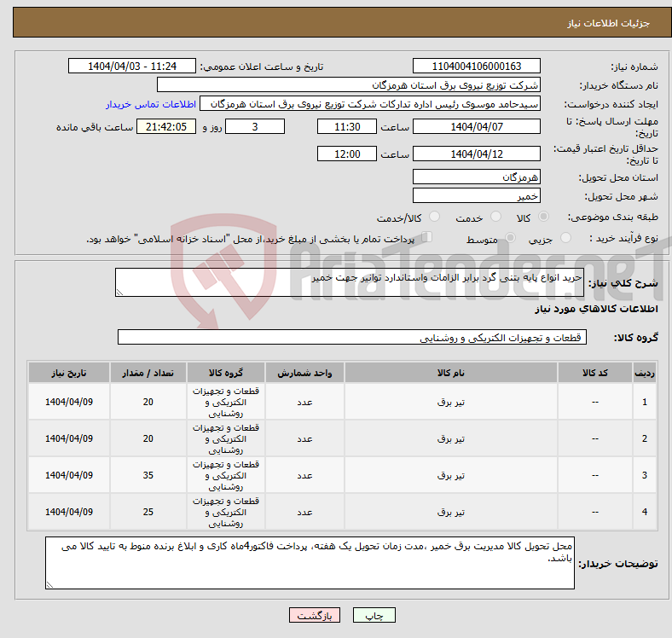Viewport: 672px width, 638px height.
Task: Click تیر برق name in row 3
Action: 451,475
